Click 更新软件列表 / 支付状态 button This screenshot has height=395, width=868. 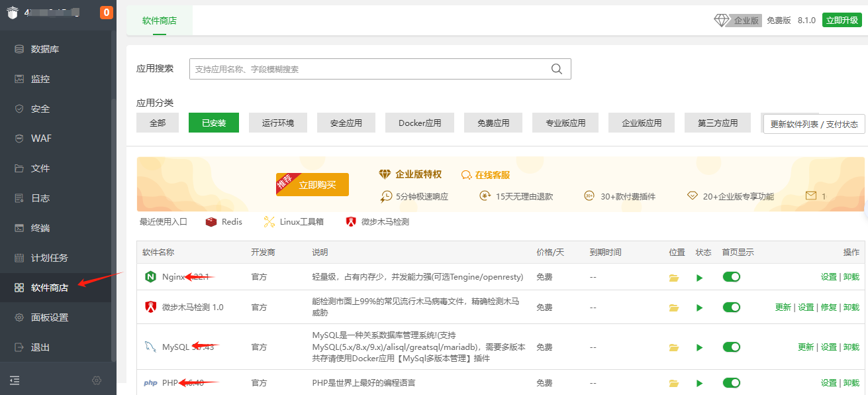coord(814,125)
